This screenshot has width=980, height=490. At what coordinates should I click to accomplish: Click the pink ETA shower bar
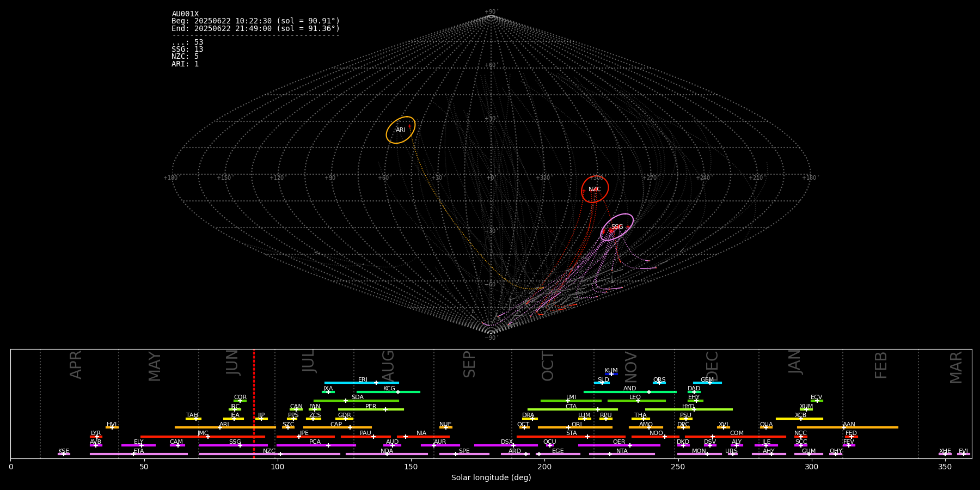[x=139, y=454]
